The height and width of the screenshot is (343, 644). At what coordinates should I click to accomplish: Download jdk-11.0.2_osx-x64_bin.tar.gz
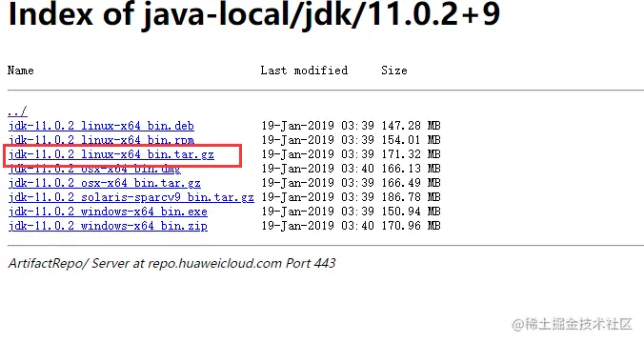coord(105,183)
